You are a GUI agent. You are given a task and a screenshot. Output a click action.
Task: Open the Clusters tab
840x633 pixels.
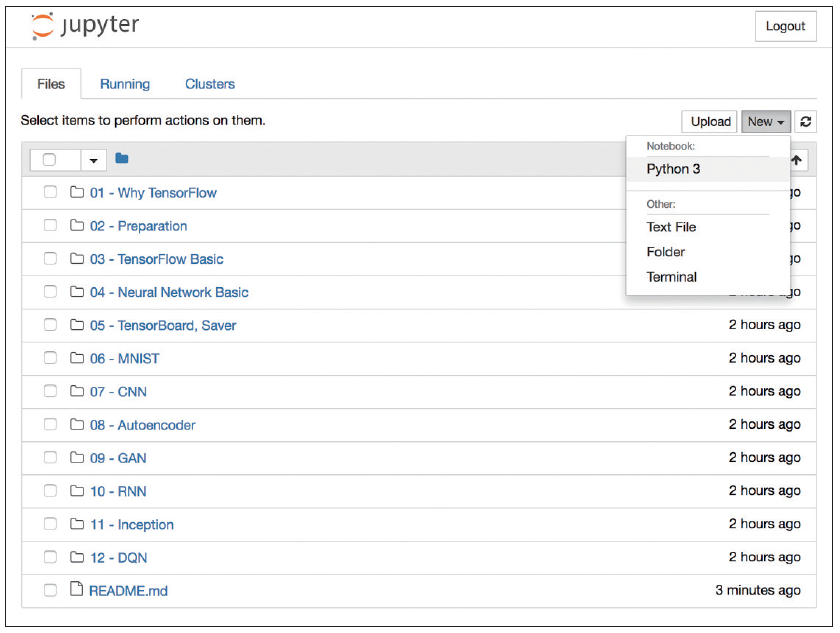210,84
